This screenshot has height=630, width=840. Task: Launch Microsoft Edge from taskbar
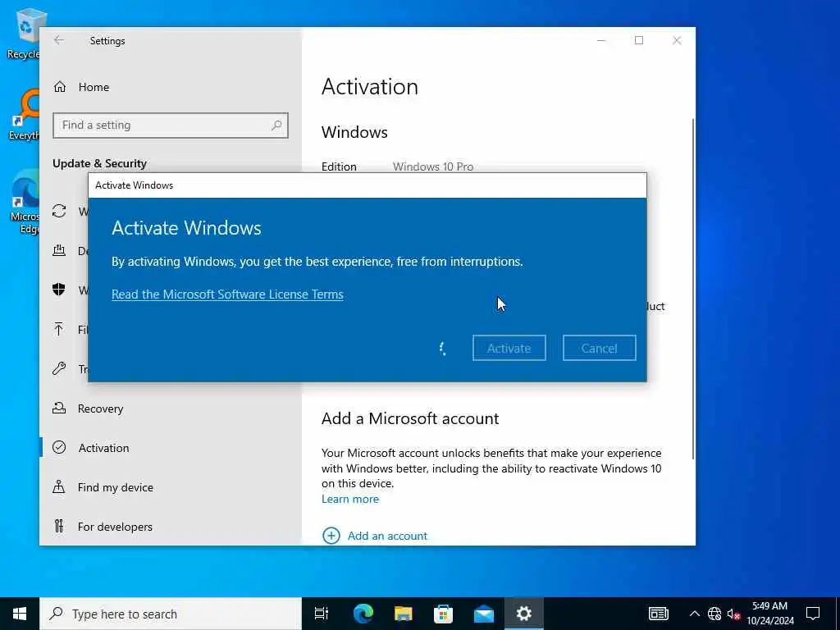click(x=363, y=614)
